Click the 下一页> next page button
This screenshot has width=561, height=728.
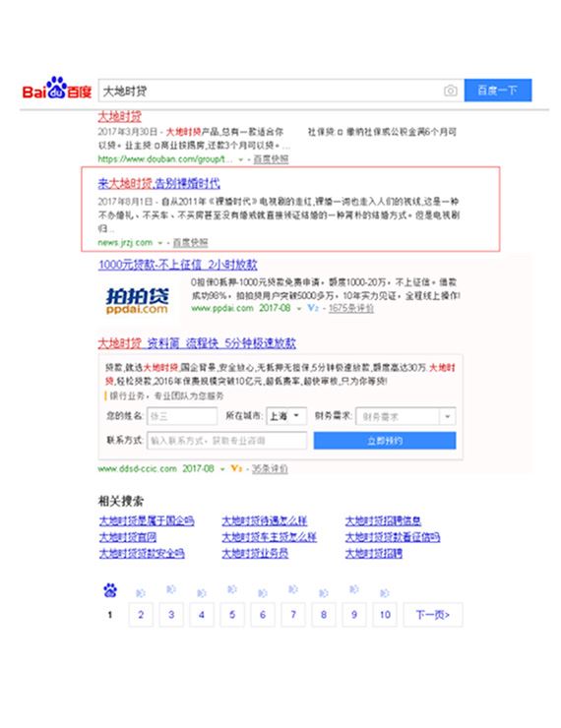pos(432,614)
